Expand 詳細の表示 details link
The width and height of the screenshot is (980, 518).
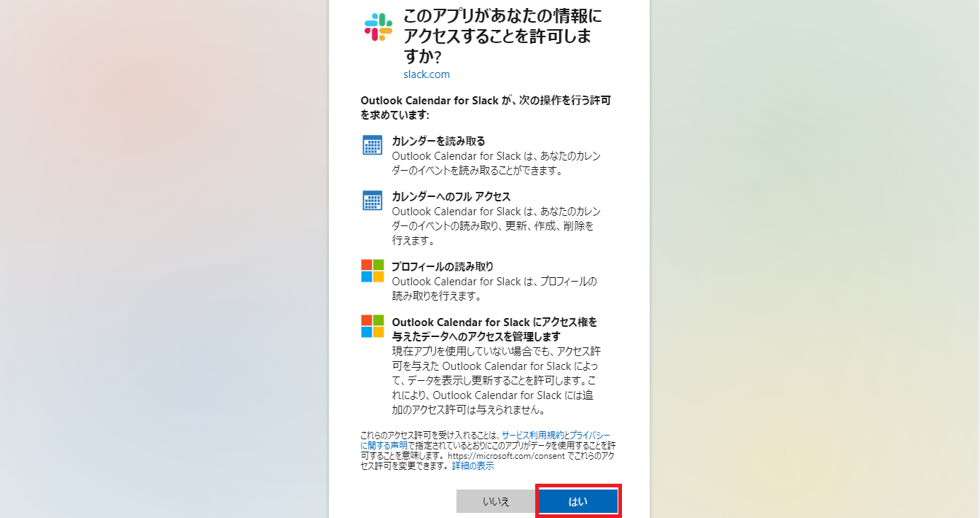coord(472,465)
